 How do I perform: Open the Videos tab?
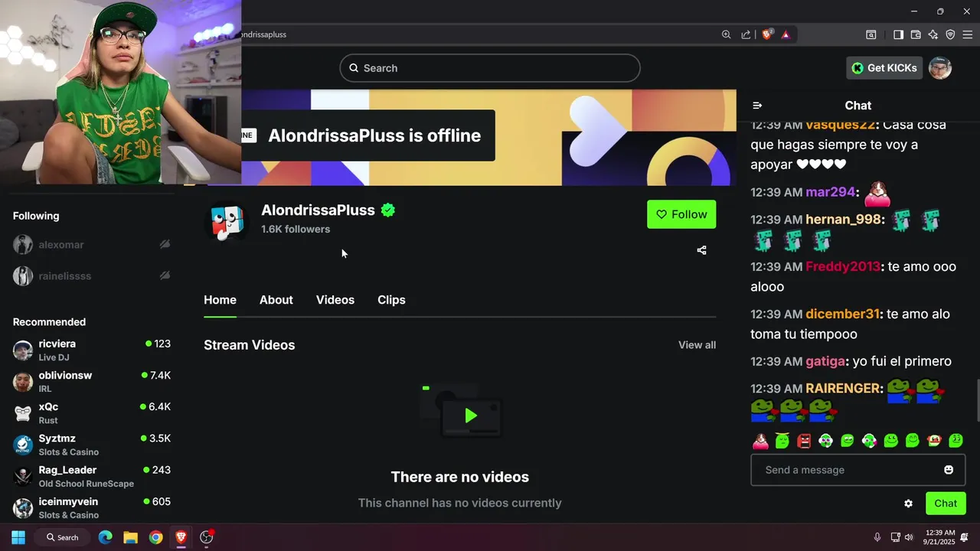click(x=335, y=300)
